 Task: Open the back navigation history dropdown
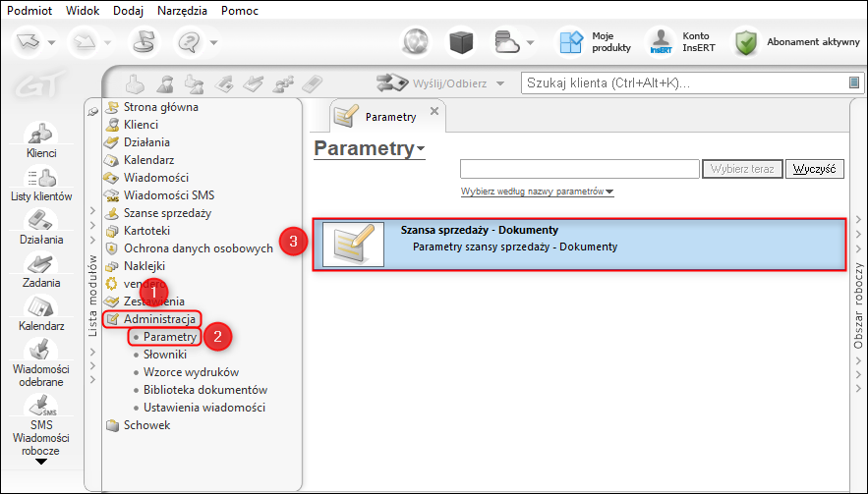[51, 42]
